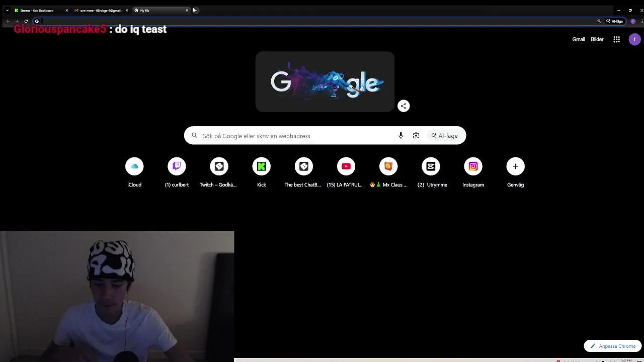The image size is (644, 362).
Task: Click the AI-läge chip in address bar
Action: point(615,21)
